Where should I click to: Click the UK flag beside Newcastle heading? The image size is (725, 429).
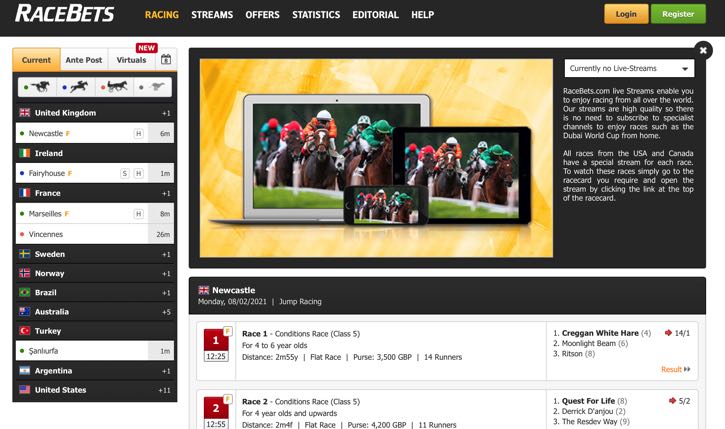pyautogui.click(x=203, y=290)
